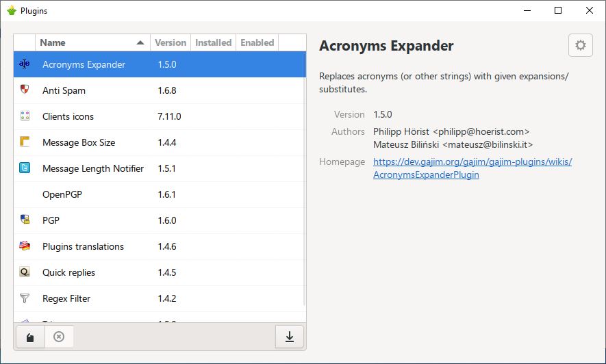Sort by Version column header
This screenshot has width=606, height=364.
(x=171, y=42)
